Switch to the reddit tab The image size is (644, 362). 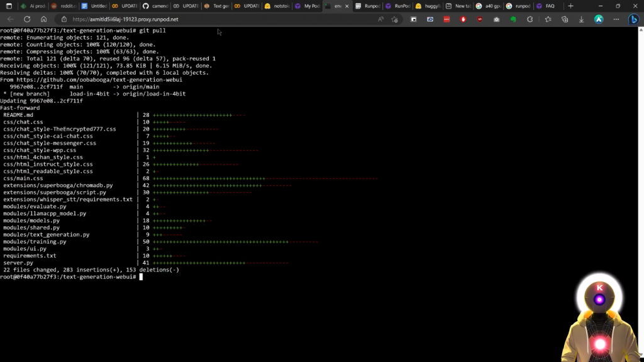pos(65,6)
